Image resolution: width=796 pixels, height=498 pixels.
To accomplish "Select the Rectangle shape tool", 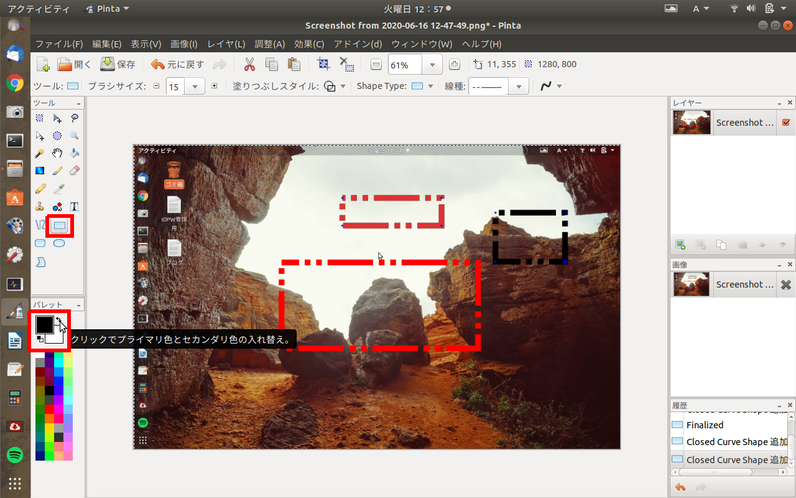I will click(60, 225).
